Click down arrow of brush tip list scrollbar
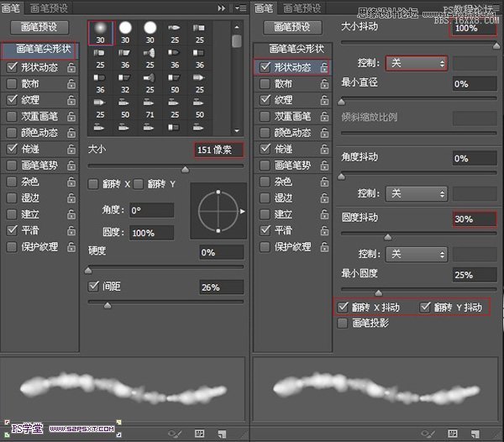The width and height of the screenshot is (504, 442). coord(237,130)
